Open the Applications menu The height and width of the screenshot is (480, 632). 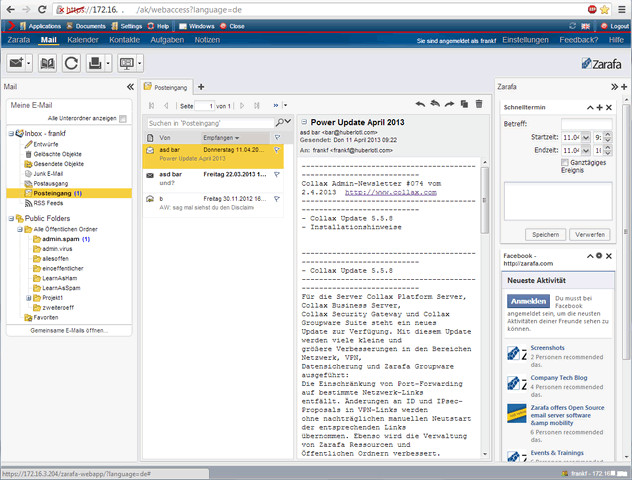(40, 26)
